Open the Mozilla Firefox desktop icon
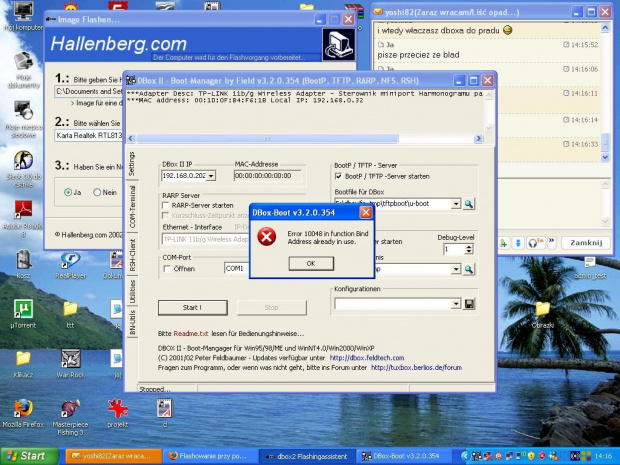Image resolution: width=620 pixels, height=465 pixels. coord(23,413)
